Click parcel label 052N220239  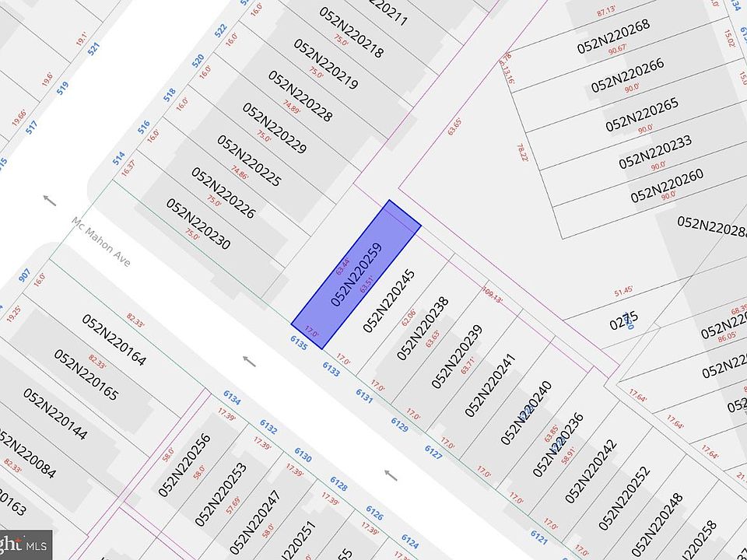pyautogui.click(x=457, y=357)
